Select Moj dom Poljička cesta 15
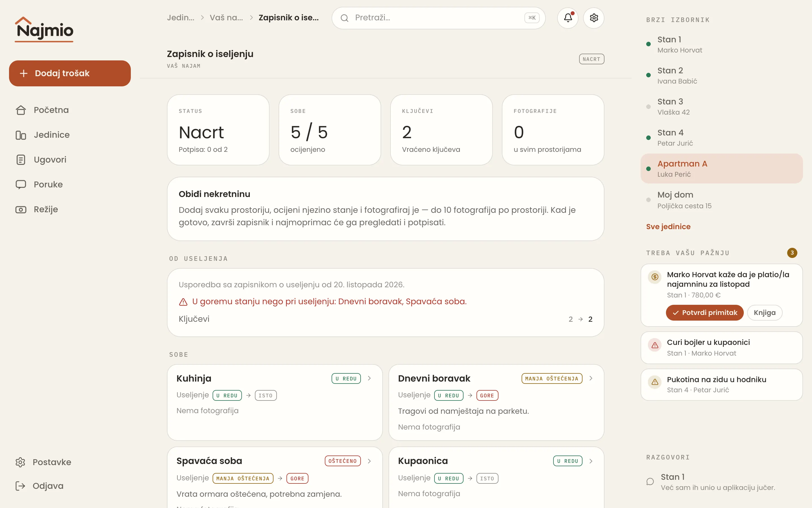812x508 pixels. pos(721,200)
